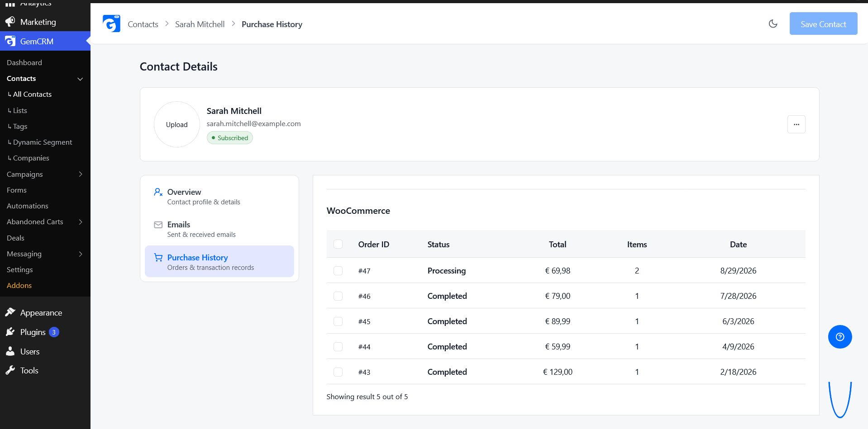This screenshot has width=868, height=429.
Task: Click the Save Contact button
Action: pos(823,24)
